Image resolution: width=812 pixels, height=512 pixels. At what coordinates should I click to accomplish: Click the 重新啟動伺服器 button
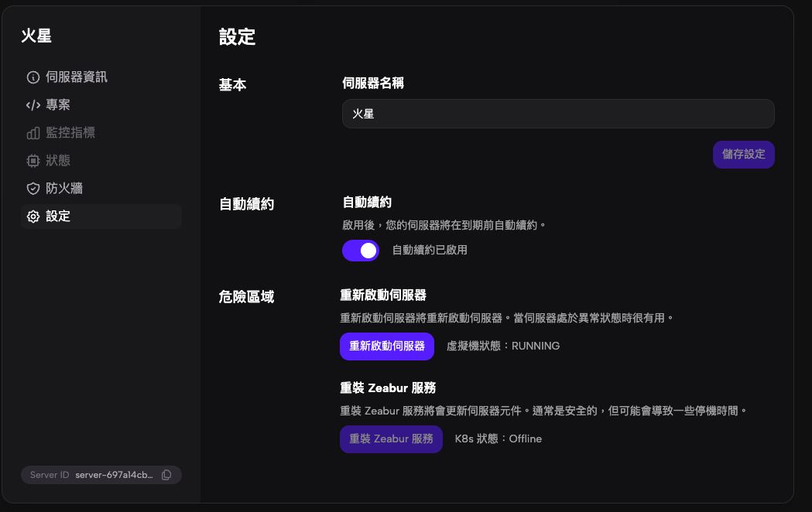tap(386, 346)
